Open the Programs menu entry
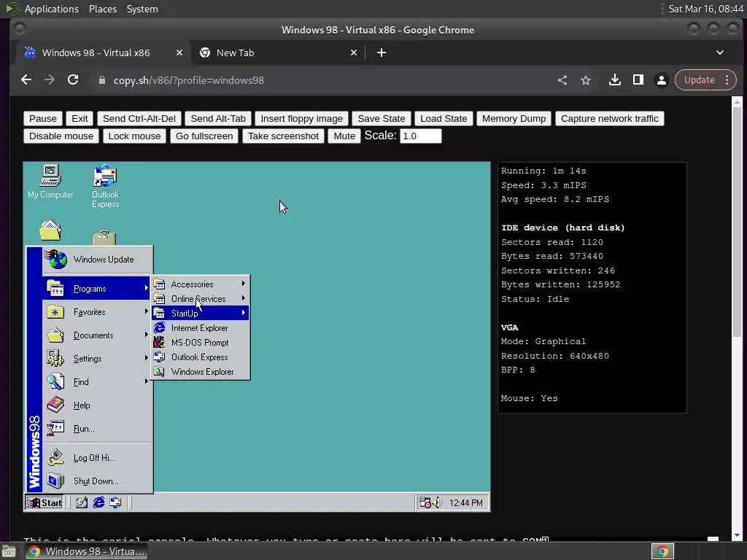 pos(97,289)
